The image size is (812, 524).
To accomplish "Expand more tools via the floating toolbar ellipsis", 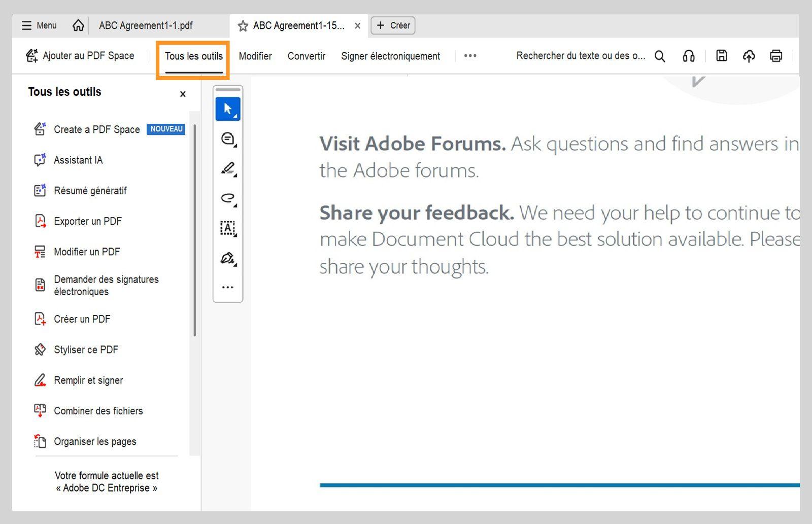I will pyautogui.click(x=227, y=287).
